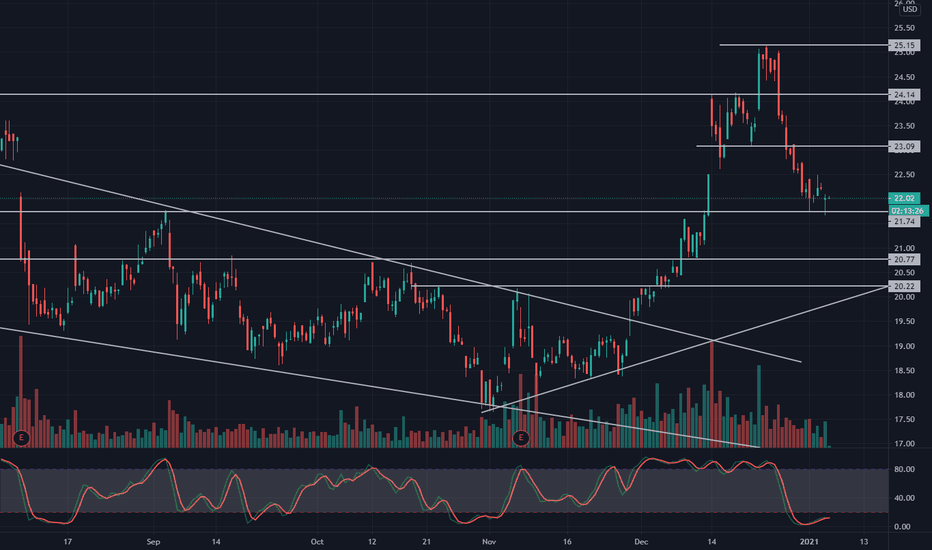Image resolution: width=932 pixels, height=550 pixels.
Task: Click the 23.50 price axis tick
Action: tap(904, 126)
